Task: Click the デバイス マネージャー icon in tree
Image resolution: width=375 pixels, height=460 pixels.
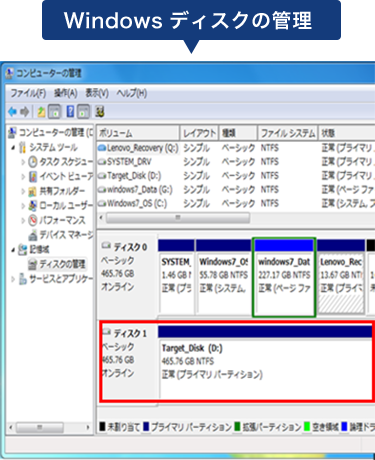Action: click(x=33, y=235)
